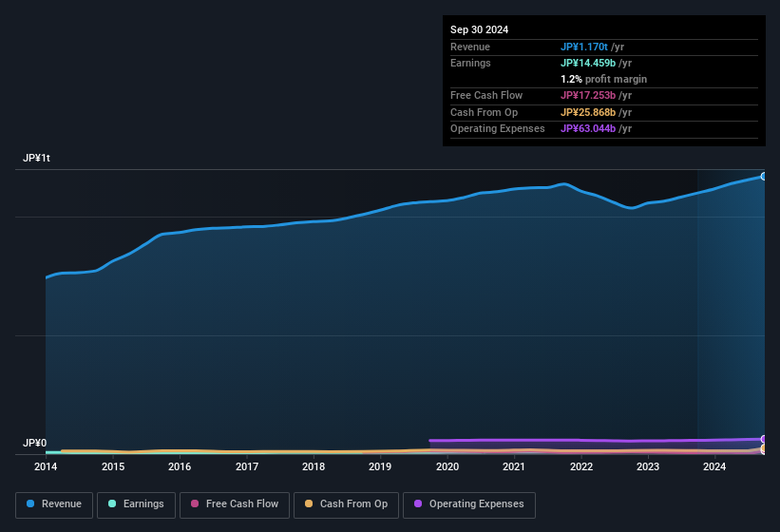Viewport: 780px width, 532px height.
Task: Click the Sep 30 2024 tooltip date
Action: click(479, 29)
